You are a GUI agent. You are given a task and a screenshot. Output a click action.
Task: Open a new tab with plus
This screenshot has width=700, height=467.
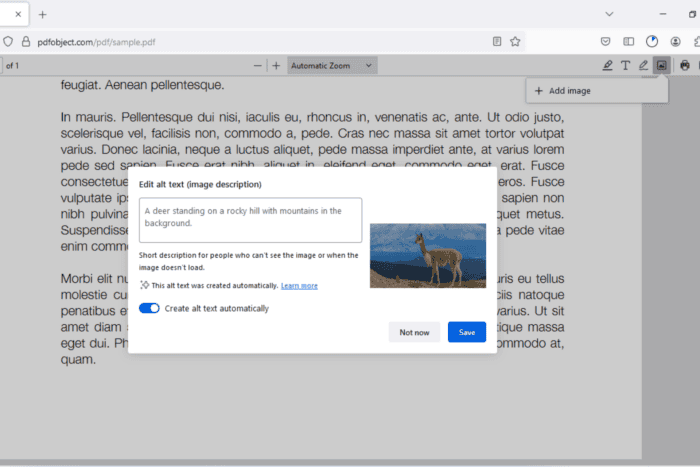click(42, 15)
